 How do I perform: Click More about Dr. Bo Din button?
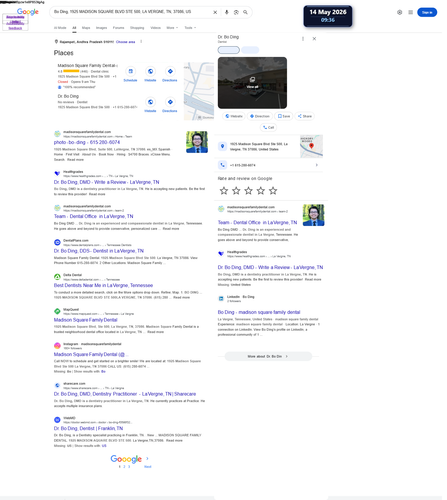coord(268,356)
